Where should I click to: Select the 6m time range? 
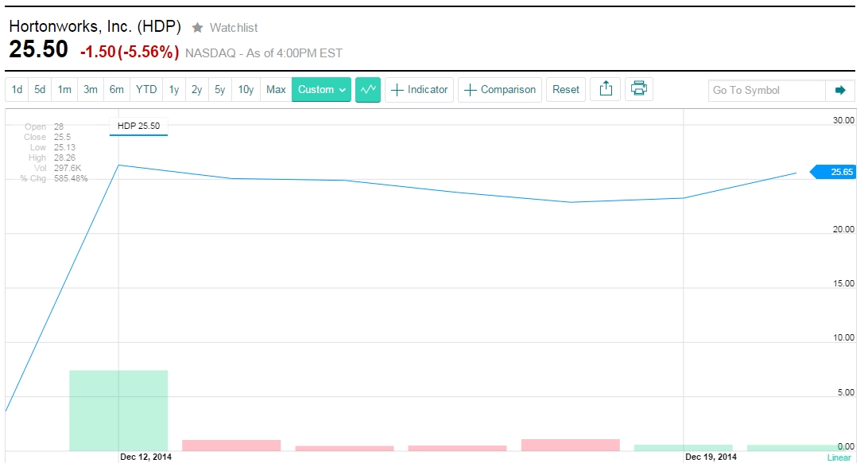click(x=117, y=90)
